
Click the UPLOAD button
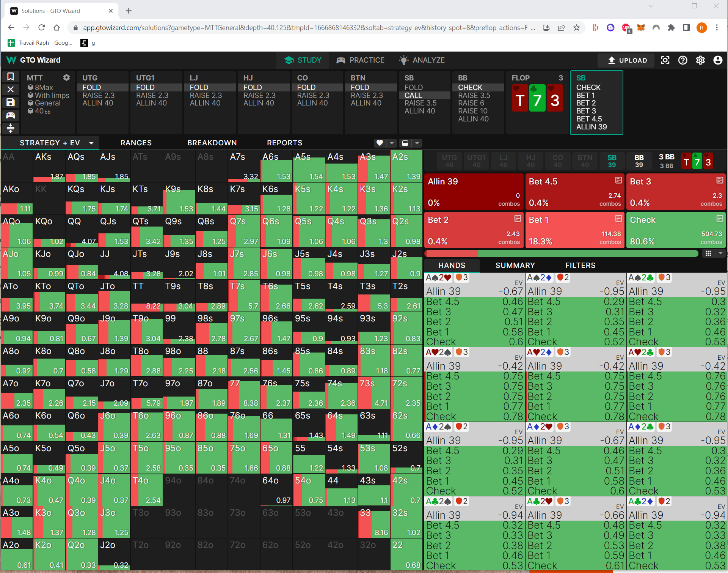pyautogui.click(x=627, y=60)
